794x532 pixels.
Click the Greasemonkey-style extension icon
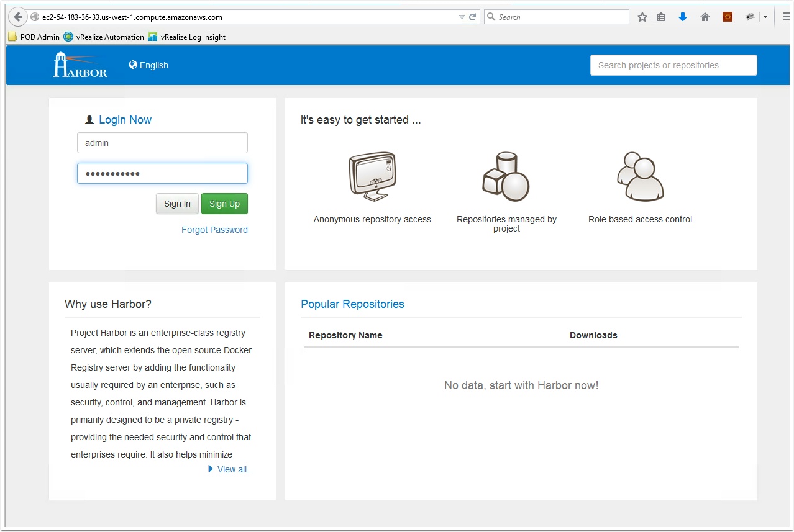click(x=750, y=17)
